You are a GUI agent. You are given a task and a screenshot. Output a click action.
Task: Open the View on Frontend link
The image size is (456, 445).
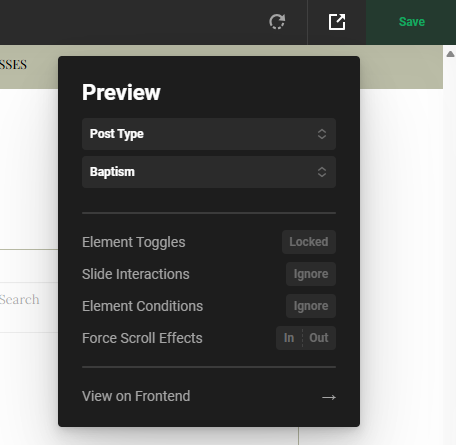point(136,396)
